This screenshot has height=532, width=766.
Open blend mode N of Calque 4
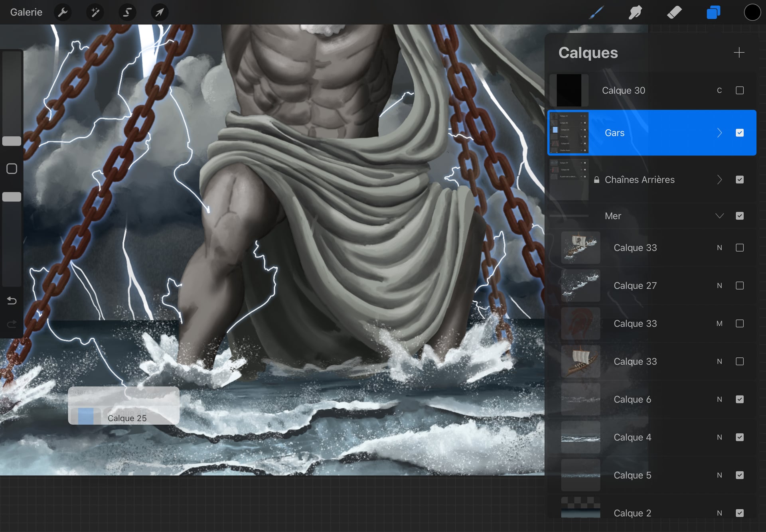(719, 437)
